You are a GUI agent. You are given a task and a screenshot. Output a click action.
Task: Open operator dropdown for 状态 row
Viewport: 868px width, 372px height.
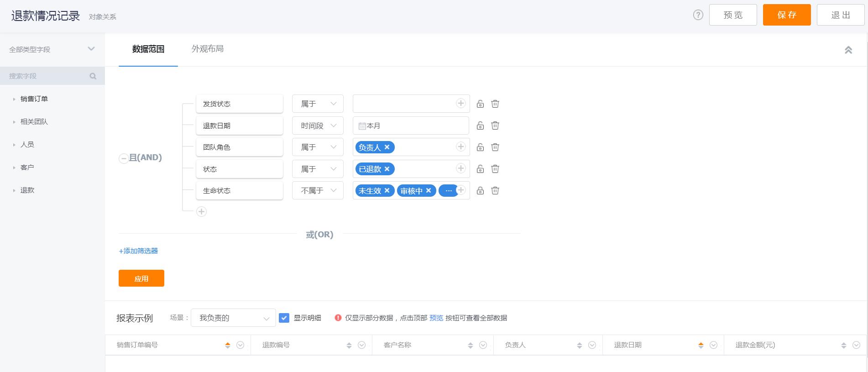[x=318, y=169]
